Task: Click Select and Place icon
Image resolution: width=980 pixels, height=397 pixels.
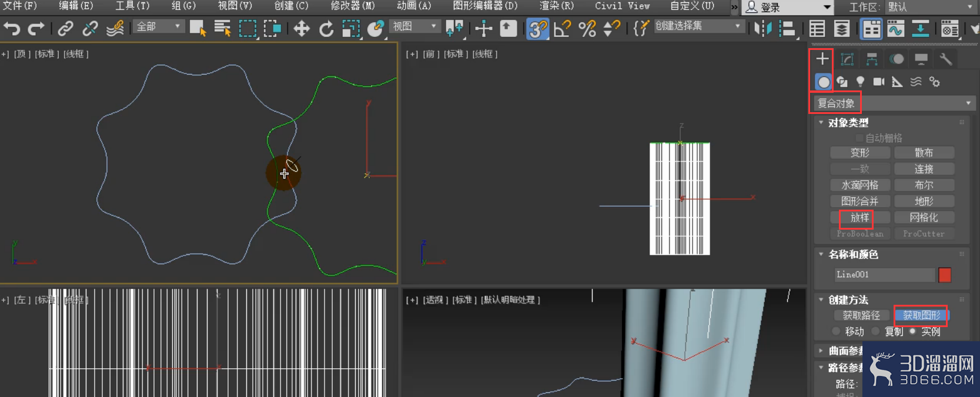Action: tap(375, 28)
